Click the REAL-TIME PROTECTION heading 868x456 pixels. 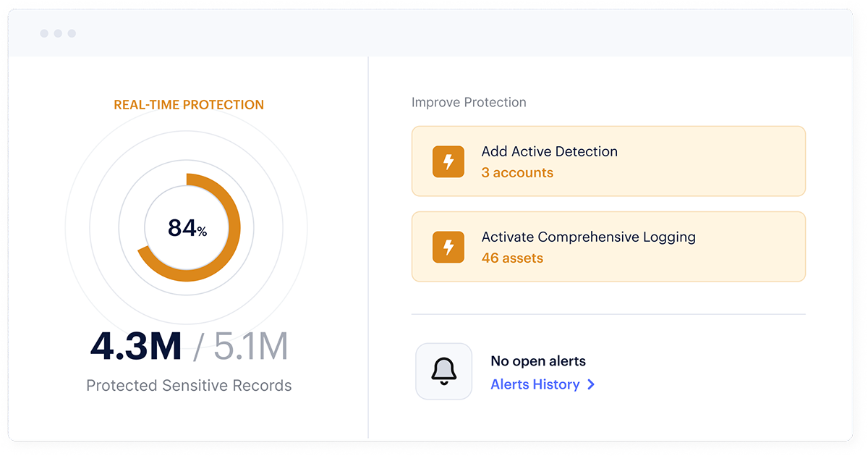pyautogui.click(x=189, y=105)
